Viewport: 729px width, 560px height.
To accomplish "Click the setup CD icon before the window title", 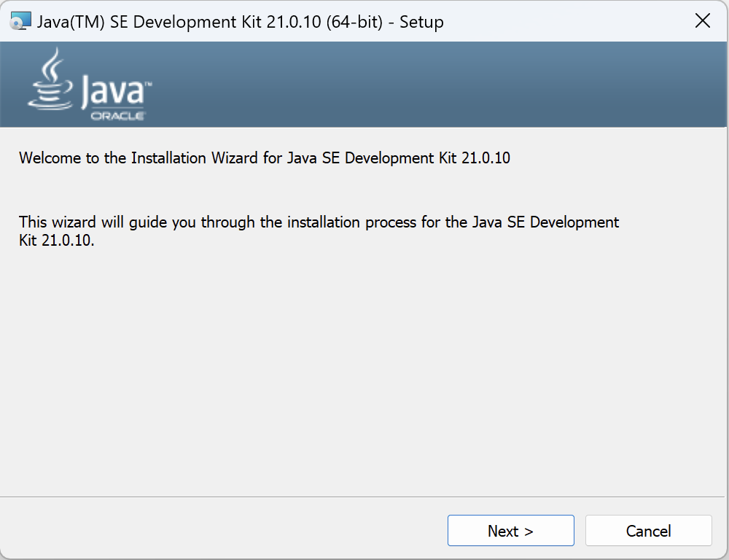I will tap(20, 20).
